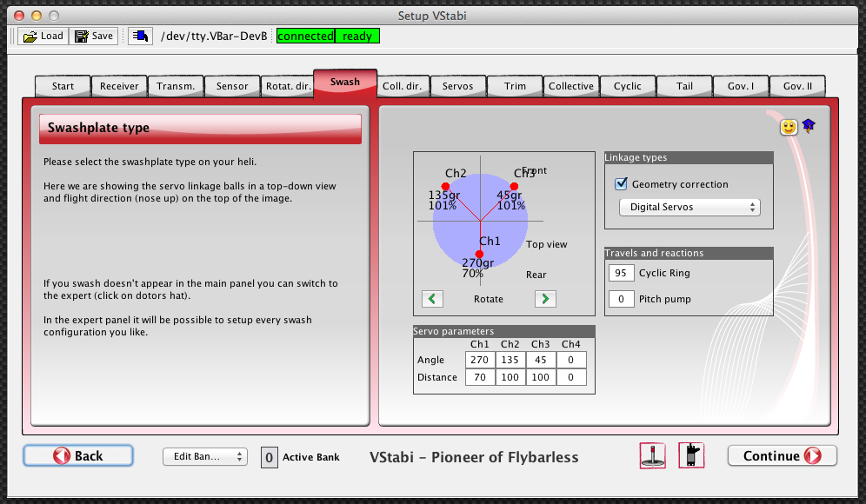Screen dimensions: 866x504
Task: Click the servo icon at bottom
Action: (691, 455)
